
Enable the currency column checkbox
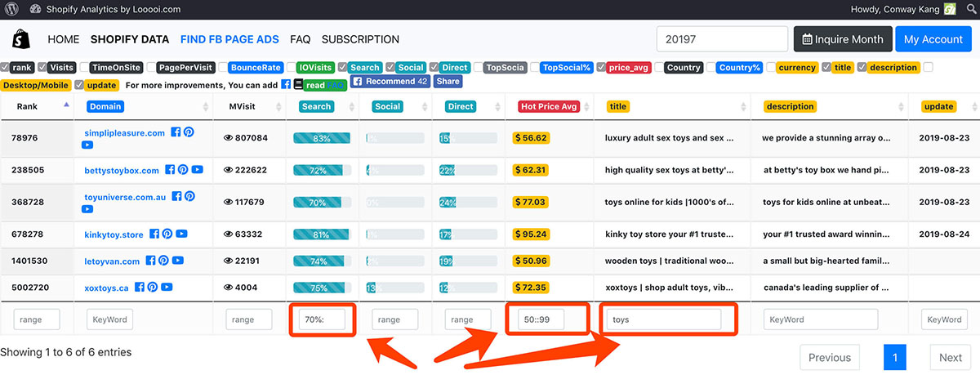click(769, 68)
